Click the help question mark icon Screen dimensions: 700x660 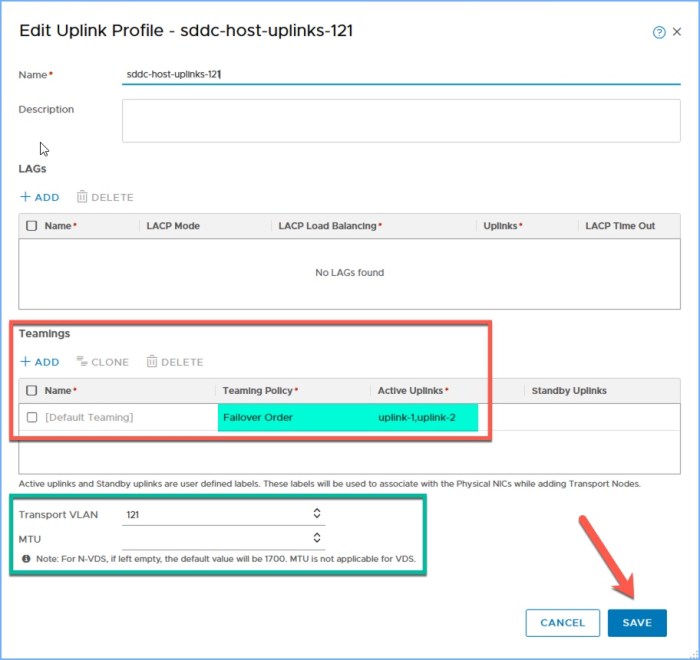(x=659, y=32)
